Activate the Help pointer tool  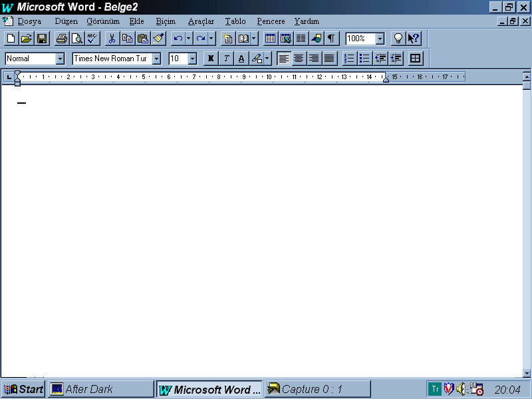[x=414, y=39]
